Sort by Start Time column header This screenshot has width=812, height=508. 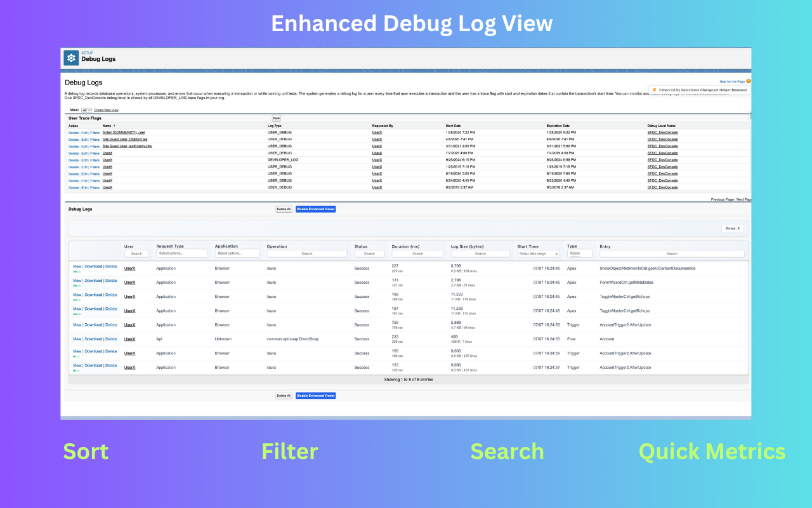[528, 246]
